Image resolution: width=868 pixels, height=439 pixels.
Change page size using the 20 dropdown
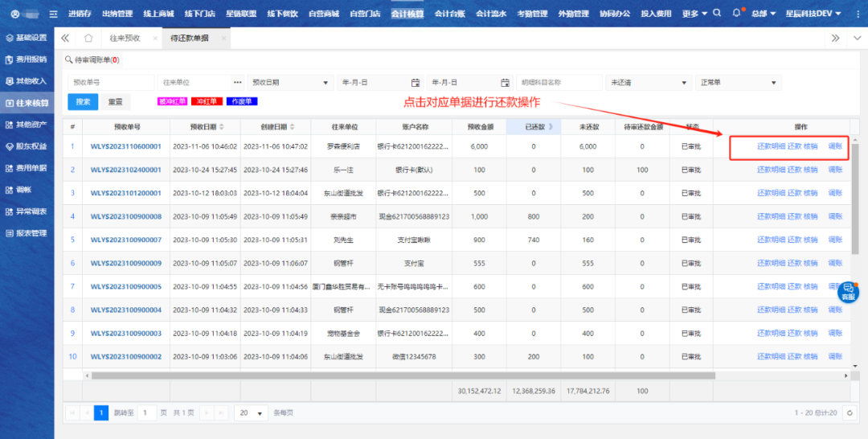pyautogui.click(x=252, y=412)
